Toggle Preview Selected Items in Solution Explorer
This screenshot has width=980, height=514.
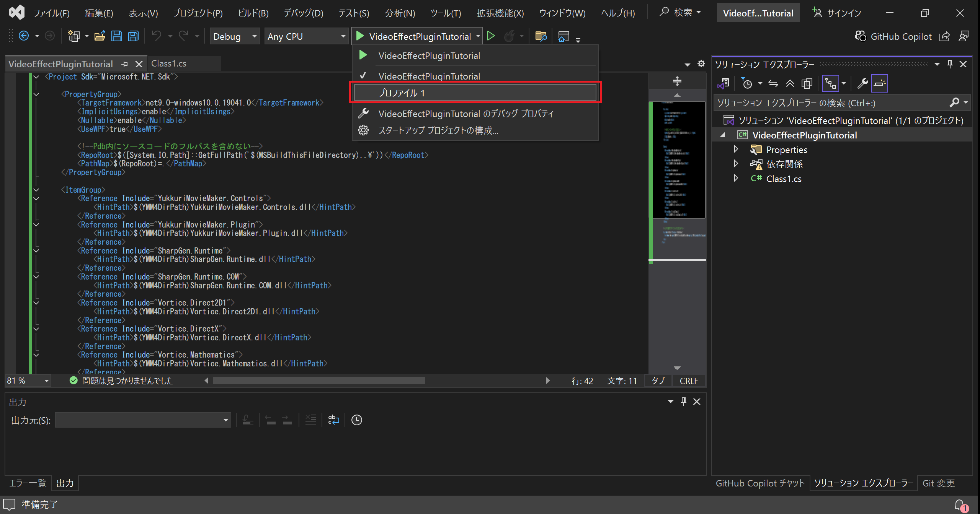pyautogui.click(x=879, y=83)
